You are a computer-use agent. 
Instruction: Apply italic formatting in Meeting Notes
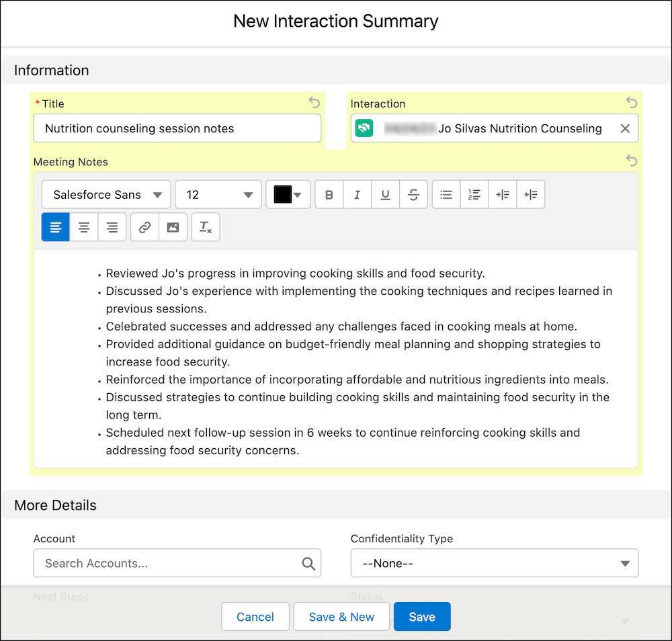point(358,194)
